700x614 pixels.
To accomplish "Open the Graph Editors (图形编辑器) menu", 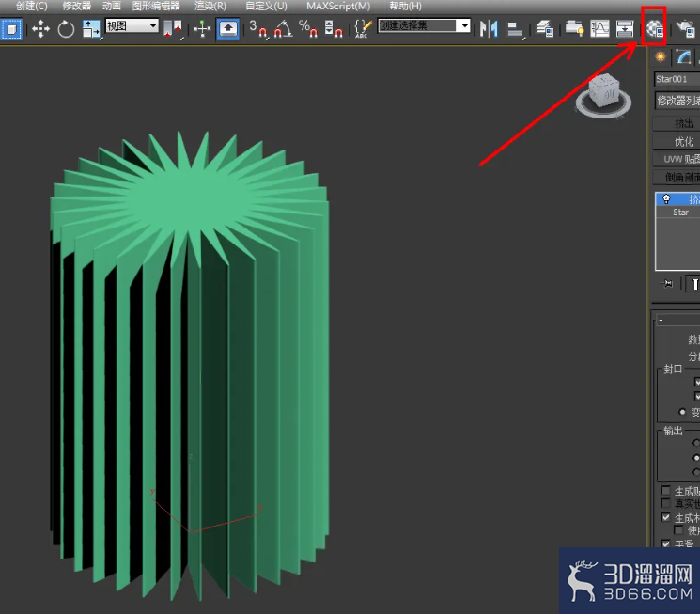I will coord(156,6).
